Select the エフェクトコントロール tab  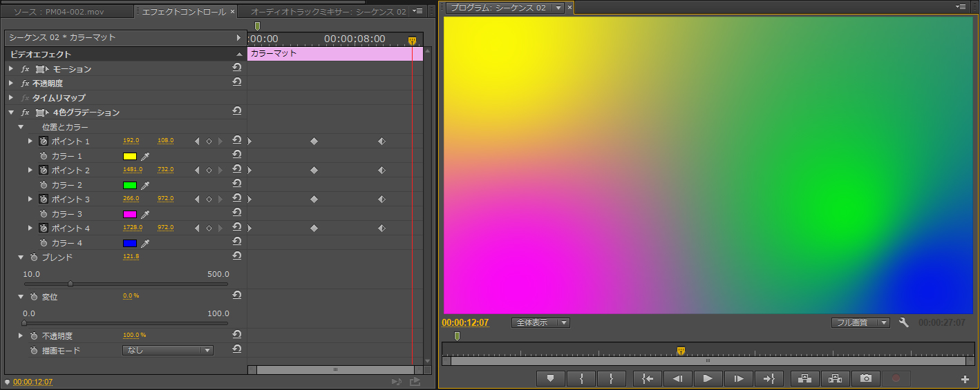(185, 12)
